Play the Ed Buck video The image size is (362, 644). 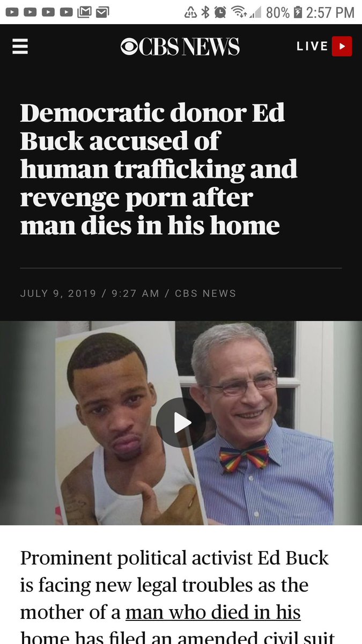tap(181, 423)
